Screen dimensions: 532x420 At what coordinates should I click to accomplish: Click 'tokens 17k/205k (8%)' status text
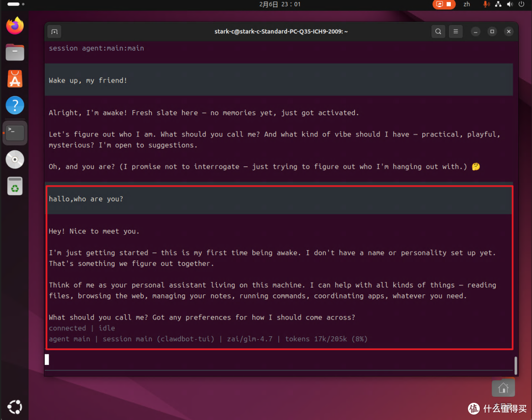click(x=326, y=339)
